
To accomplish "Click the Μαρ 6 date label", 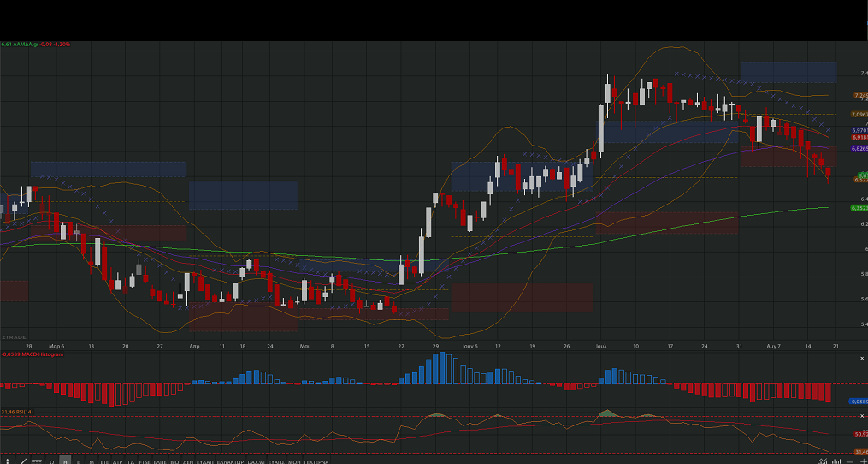I will 56,345.
